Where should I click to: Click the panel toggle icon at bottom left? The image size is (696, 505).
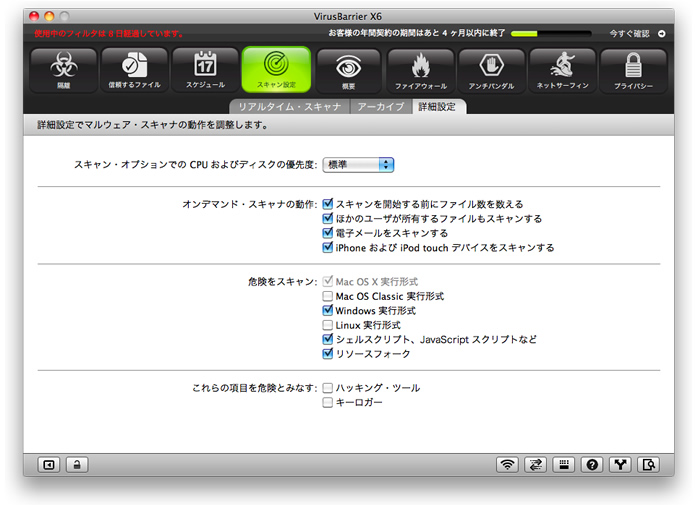[49, 465]
